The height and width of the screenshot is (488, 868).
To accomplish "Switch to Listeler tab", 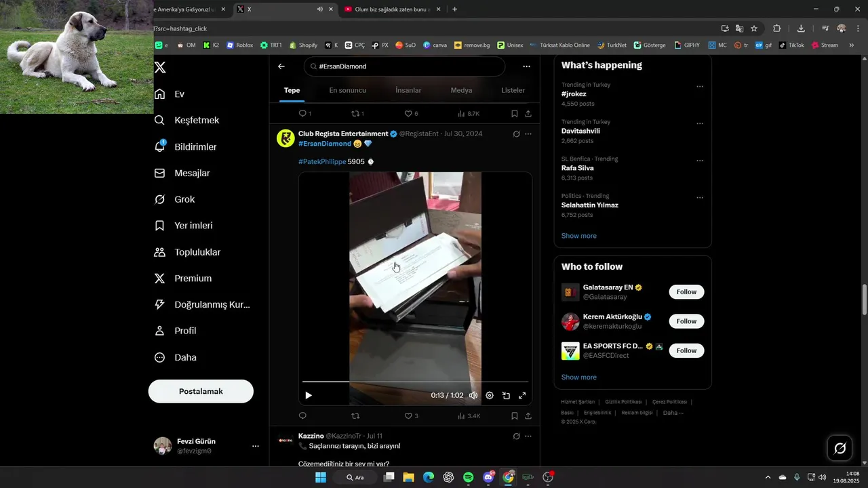I will pyautogui.click(x=513, y=90).
